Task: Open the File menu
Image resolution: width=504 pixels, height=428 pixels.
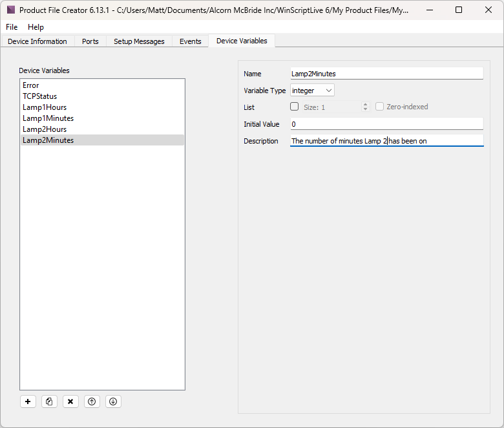Action: 12,27
